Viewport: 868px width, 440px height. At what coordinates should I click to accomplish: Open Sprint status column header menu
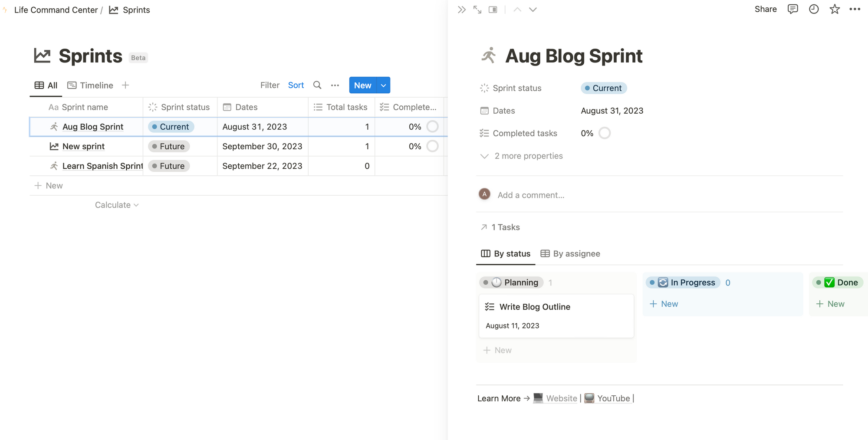tap(180, 107)
